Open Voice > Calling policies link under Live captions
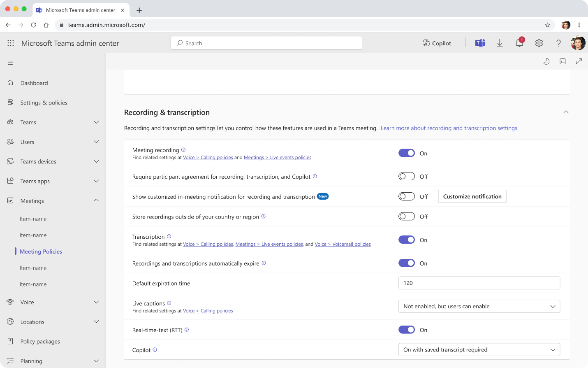 tap(208, 311)
